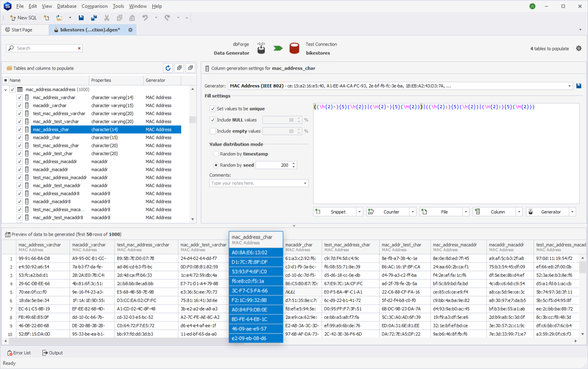Open the Edit menu

point(33,6)
